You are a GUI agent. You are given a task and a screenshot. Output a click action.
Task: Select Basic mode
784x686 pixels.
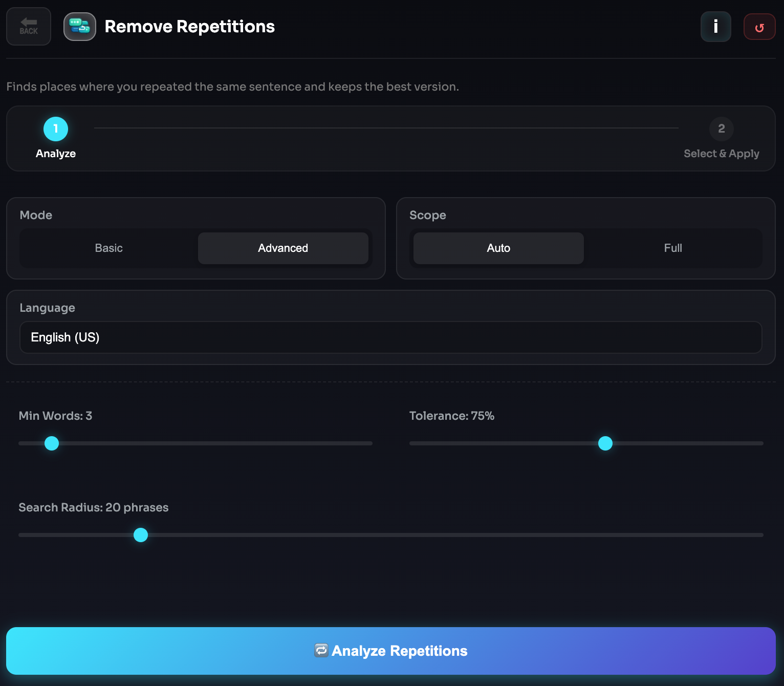109,248
